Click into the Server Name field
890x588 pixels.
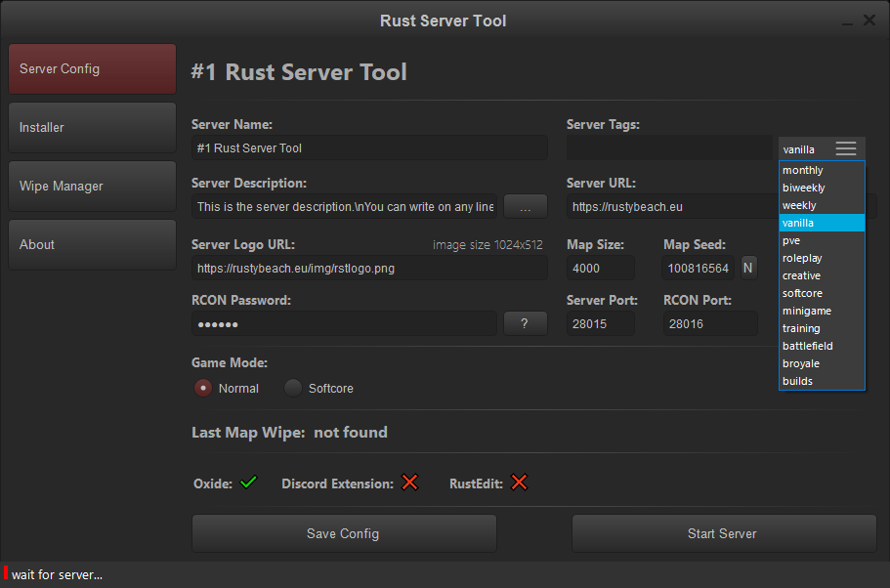pyautogui.click(x=368, y=148)
